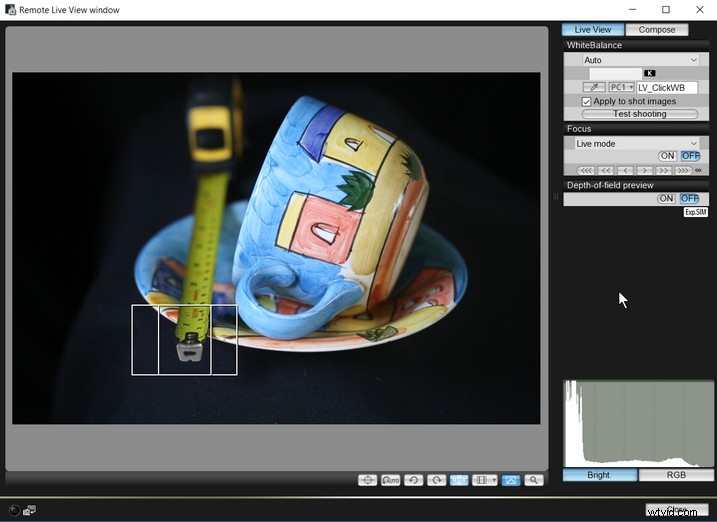Show the RGB histogram
Viewport: 717px width, 522px height.
[676, 475]
